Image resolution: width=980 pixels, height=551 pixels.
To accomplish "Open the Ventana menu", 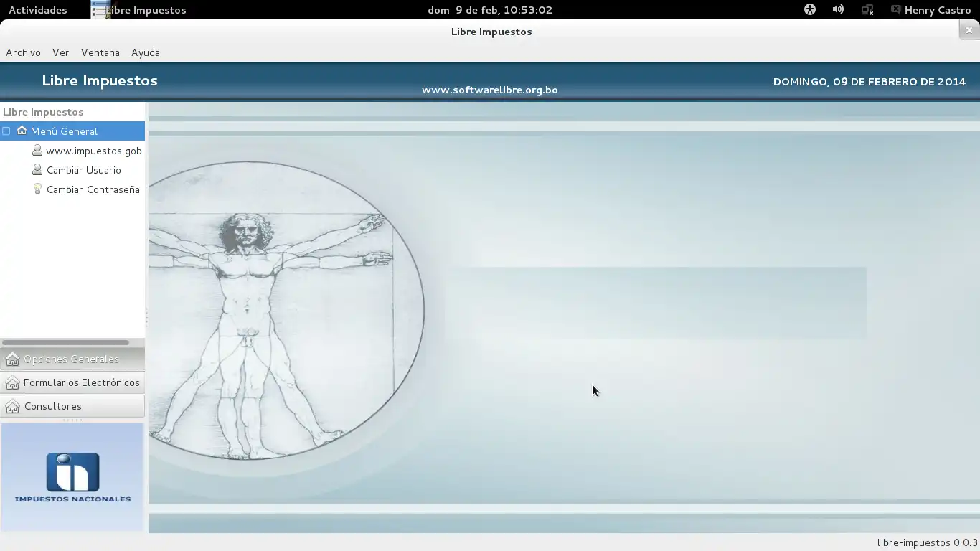I will [100, 52].
